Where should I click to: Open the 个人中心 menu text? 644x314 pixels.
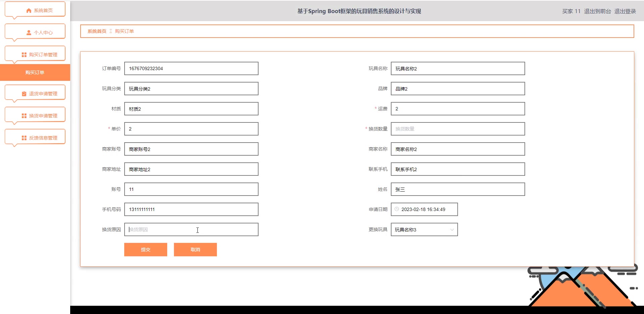(43, 33)
